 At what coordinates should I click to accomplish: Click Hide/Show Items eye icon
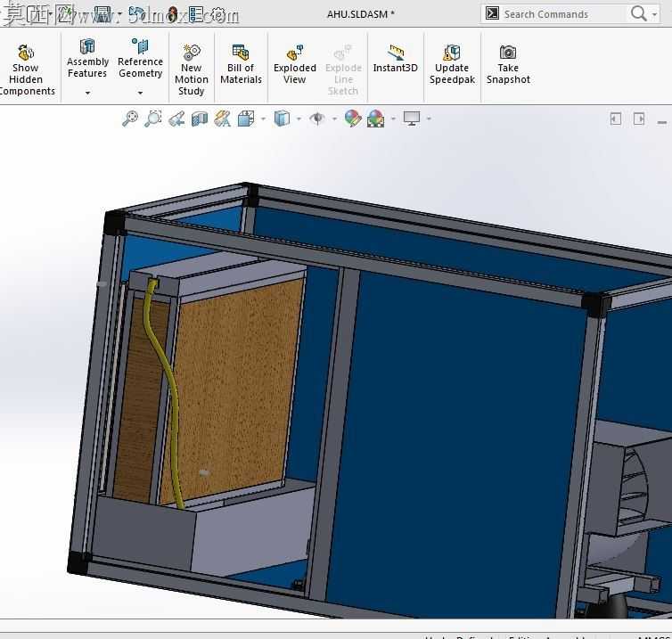[x=317, y=119]
